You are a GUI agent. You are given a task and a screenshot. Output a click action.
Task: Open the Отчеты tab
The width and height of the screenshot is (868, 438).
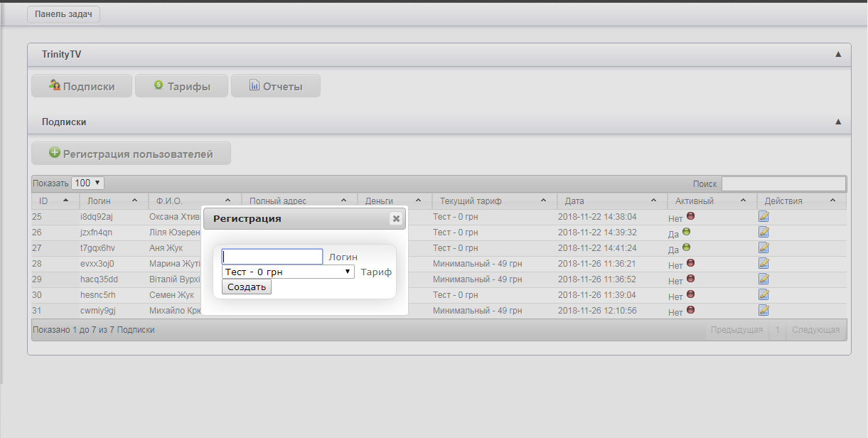276,86
